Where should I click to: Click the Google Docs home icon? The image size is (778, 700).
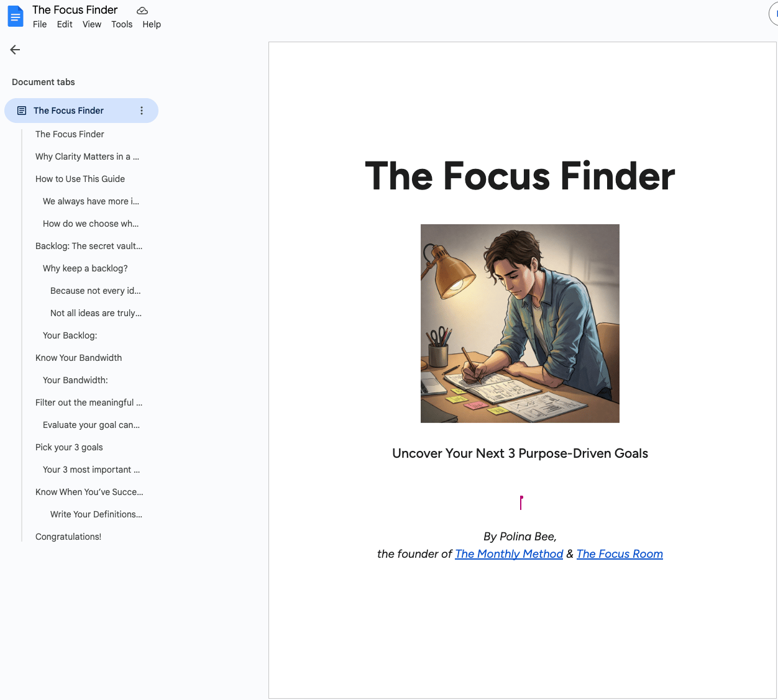[x=15, y=17]
